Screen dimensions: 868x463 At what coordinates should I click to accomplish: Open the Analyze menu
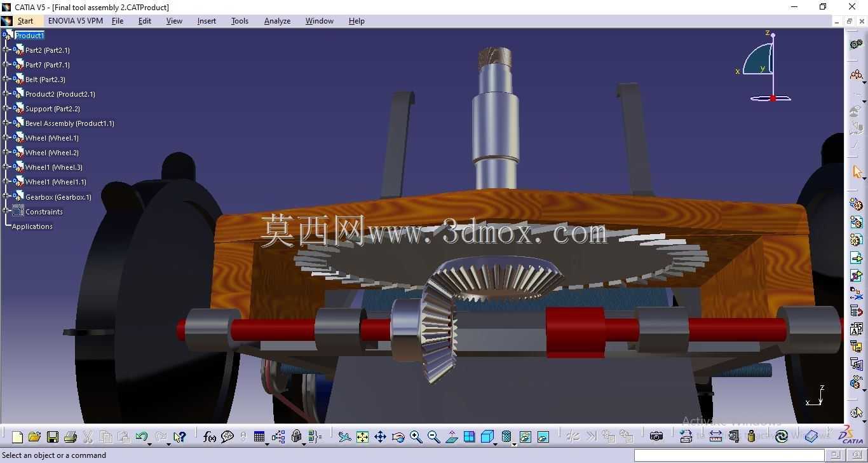(x=277, y=21)
